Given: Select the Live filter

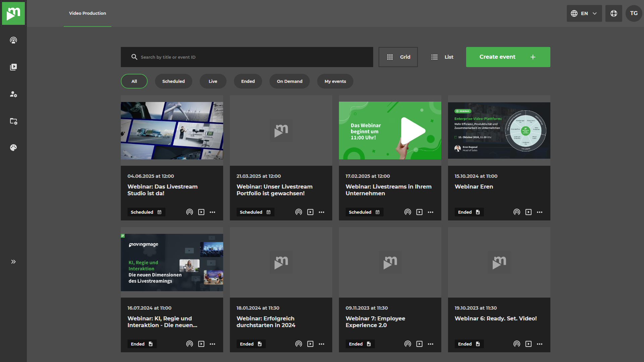Looking at the screenshot, I should coord(213,81).
